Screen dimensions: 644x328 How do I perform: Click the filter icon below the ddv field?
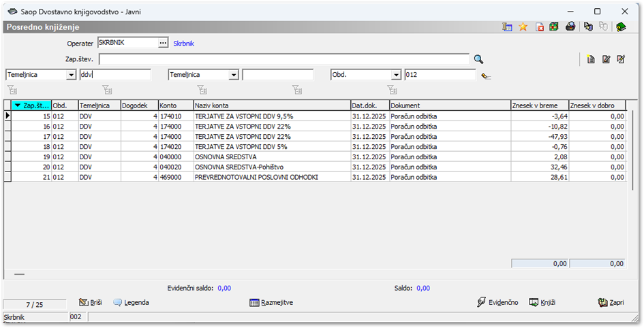107,89
